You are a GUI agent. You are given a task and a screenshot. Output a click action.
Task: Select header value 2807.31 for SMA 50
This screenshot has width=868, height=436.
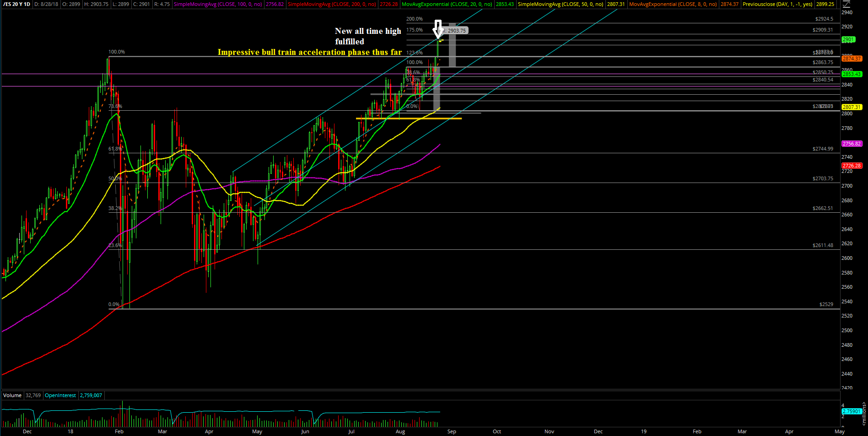[616, 4]
